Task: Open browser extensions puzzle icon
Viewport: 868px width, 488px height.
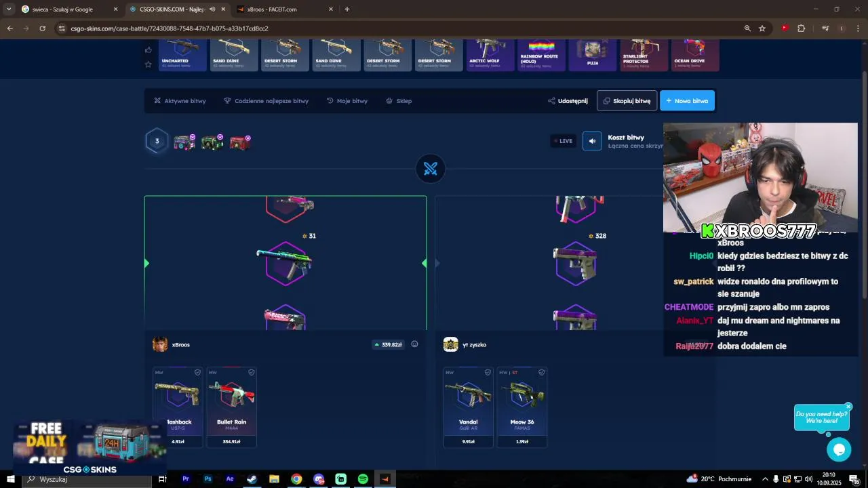Action: click(x=802, y=28)
